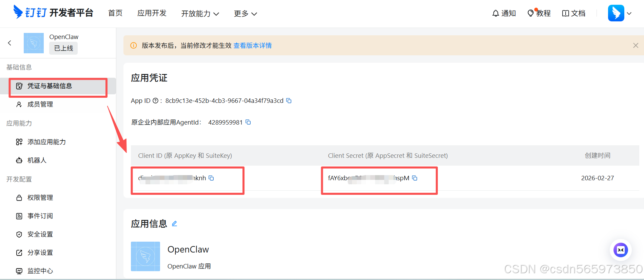Expand the 更多 dropdown
The image size is (644, 280).
(246, 14)
